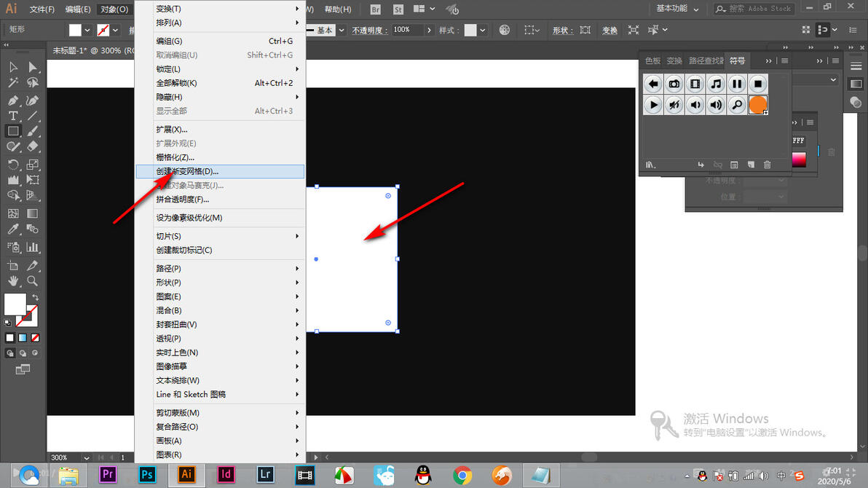This screenshot has height=488, width=868.
Task: Pick the Magic Wand tool
Action: [13, 82]
